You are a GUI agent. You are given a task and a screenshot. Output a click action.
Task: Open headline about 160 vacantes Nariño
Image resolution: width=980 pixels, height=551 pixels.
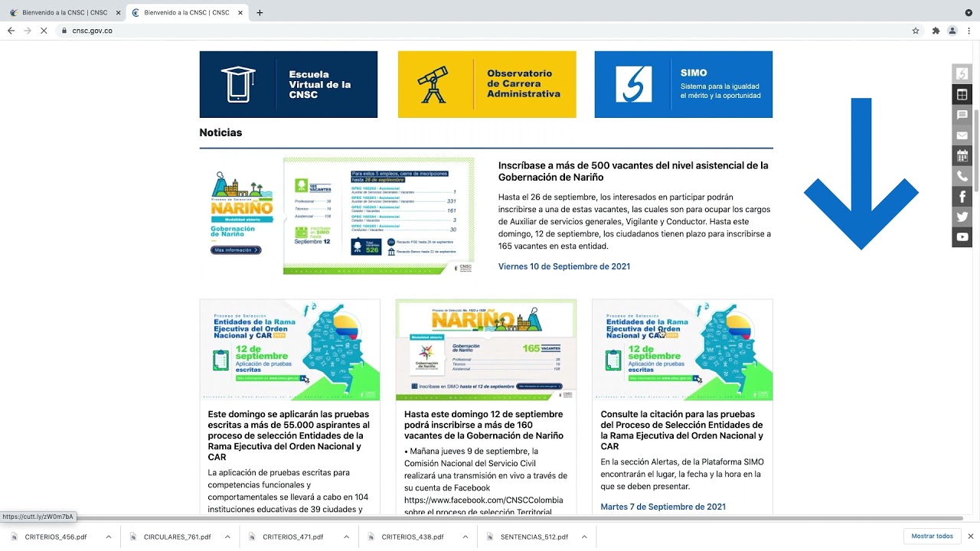(484, 425)
